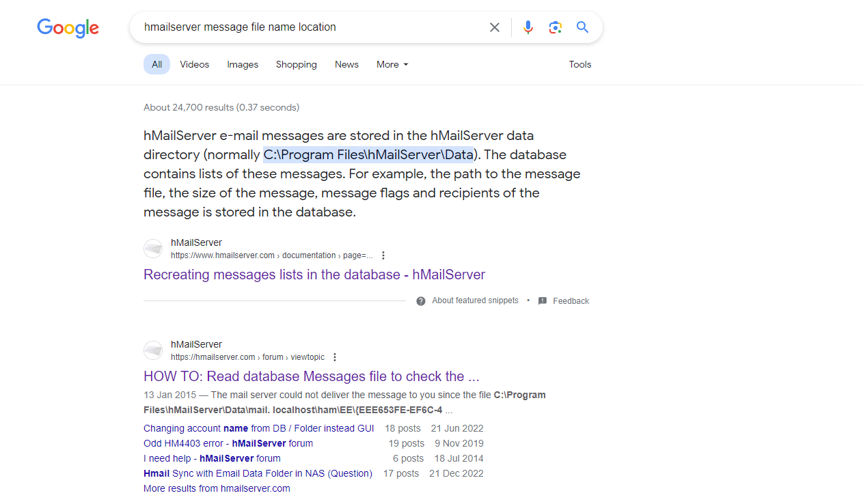Click hMailServer site name above documentation result

pyautogui.click(x=196, y=242)
